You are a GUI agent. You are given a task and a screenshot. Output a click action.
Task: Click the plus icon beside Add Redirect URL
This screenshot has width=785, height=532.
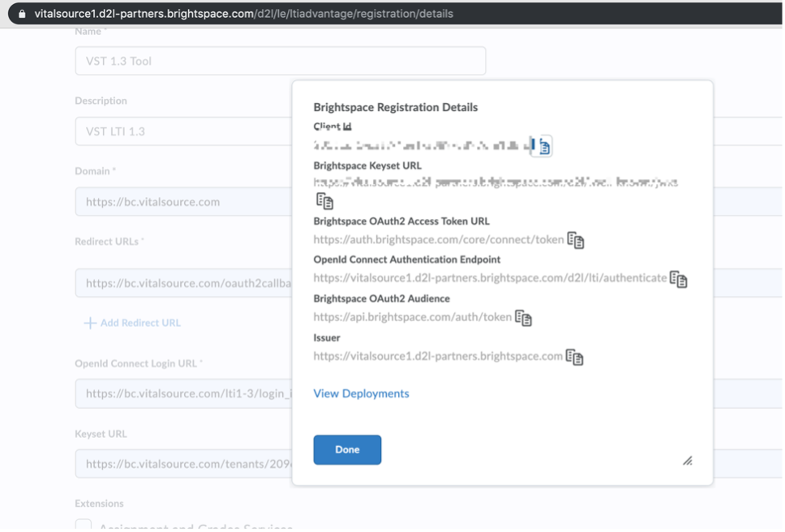[90, 324]
